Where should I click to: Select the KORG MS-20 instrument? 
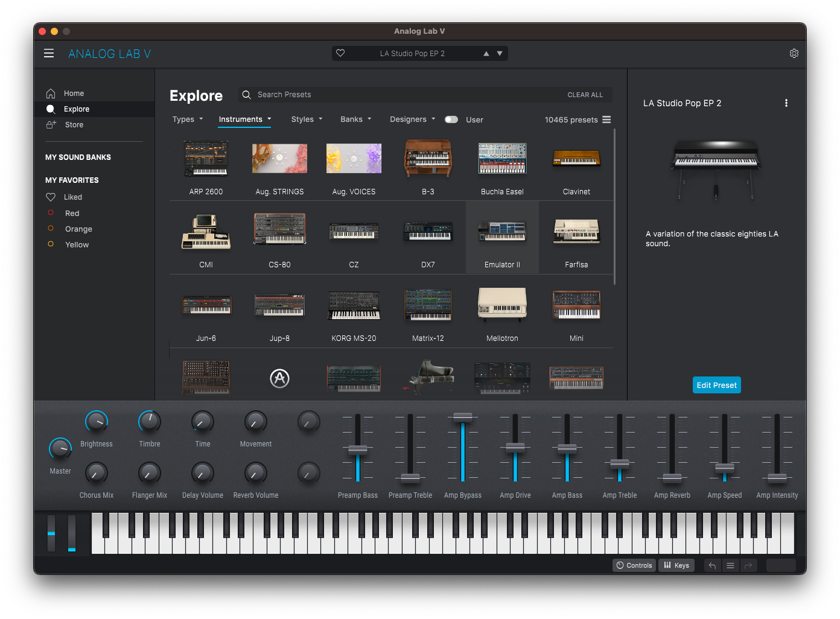click(x=354, y=313)
